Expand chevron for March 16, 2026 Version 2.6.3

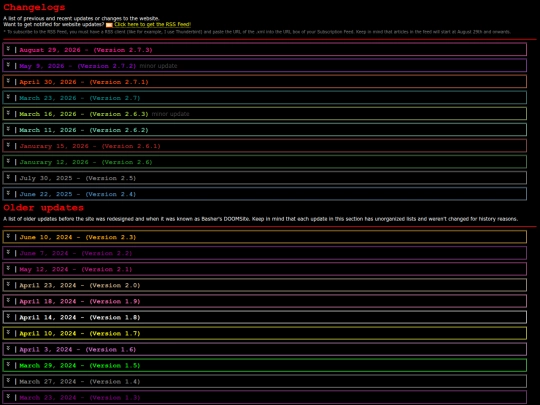click(8, 113)
